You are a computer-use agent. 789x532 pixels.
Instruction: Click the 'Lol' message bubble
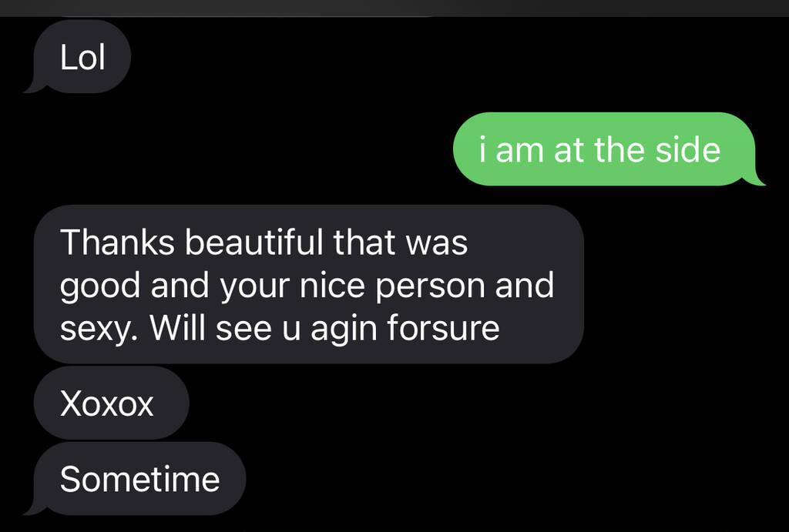80,56
